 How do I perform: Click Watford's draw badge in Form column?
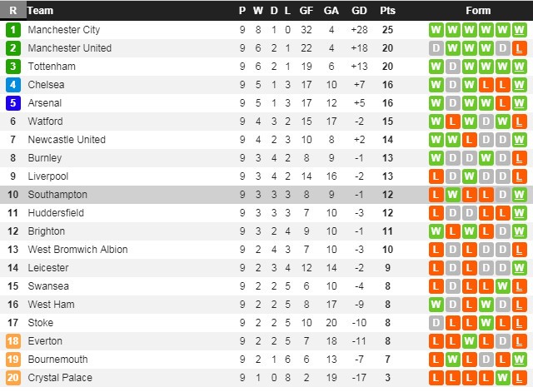pyautogui.click(x=486, y=122)
